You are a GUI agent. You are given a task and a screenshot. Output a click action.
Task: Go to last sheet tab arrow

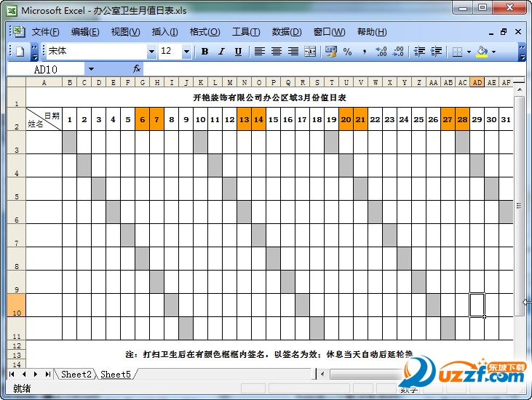pos(47,375)
